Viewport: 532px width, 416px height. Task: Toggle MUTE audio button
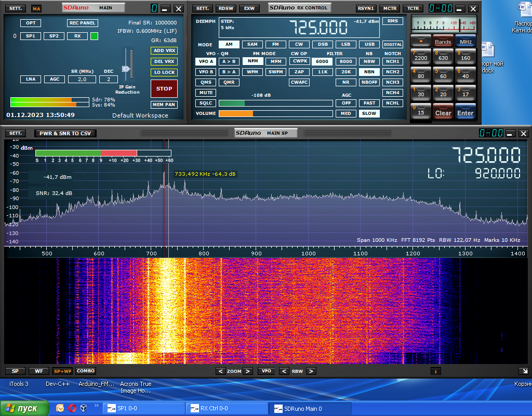point(206,93)
